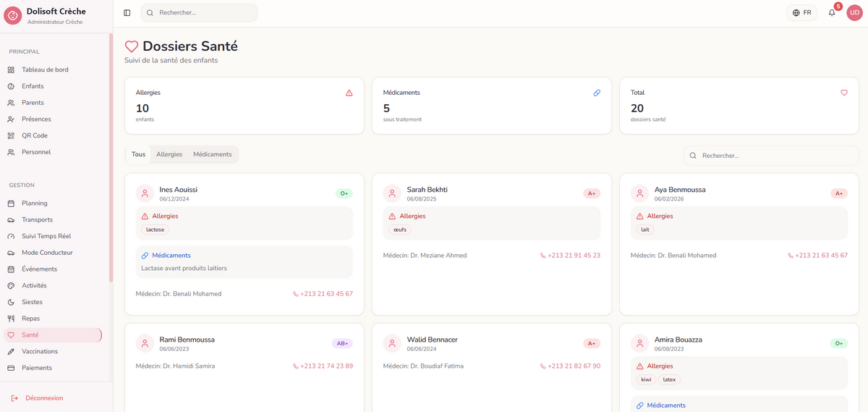The width and height of the screenshot is (868, 412).
Task: Click the Transports vehicle icon
Action: [11, 219]
